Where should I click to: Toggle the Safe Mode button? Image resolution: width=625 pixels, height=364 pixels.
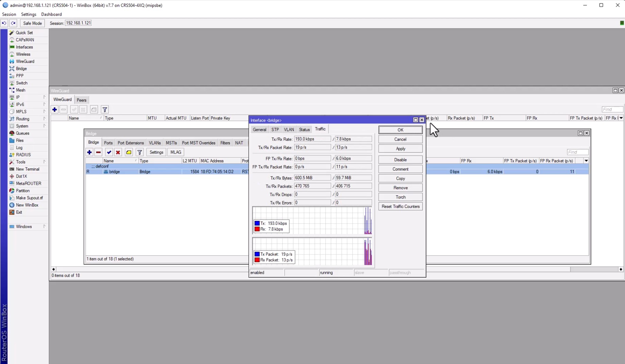click(x=32, y=23)
